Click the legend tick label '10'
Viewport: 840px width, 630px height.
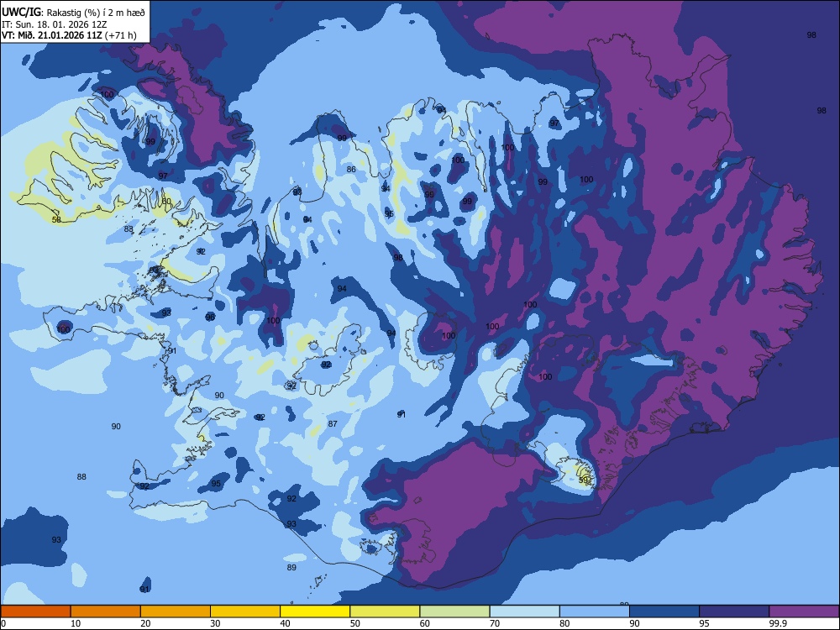pyautogui.click(x=76, y=623)
